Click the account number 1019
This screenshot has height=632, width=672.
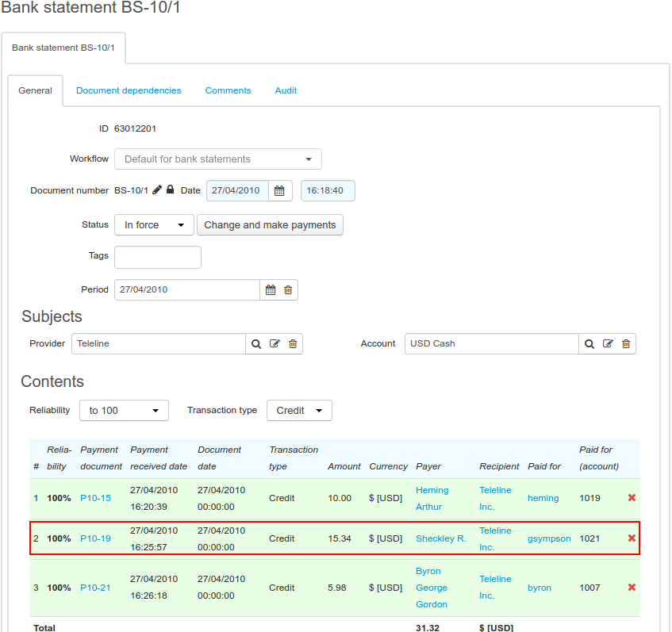pyautogui.click(x=589, y=498)
